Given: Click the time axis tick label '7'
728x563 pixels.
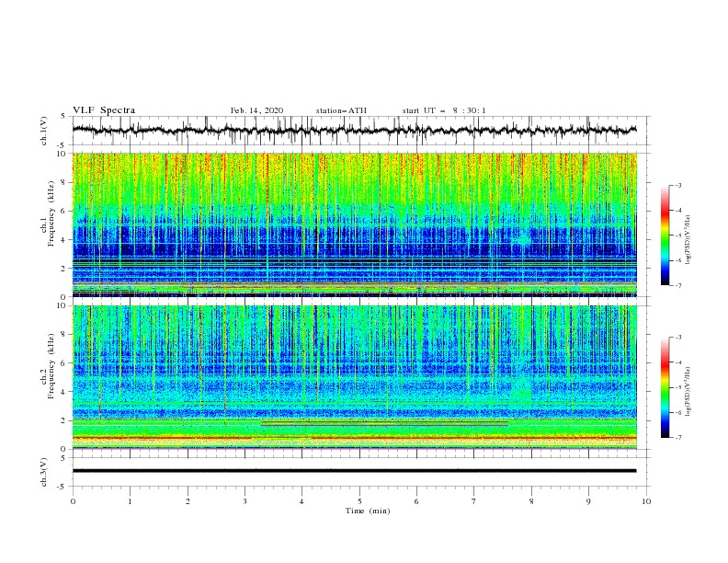Looking at the screenshot, I should coord(474,501).
